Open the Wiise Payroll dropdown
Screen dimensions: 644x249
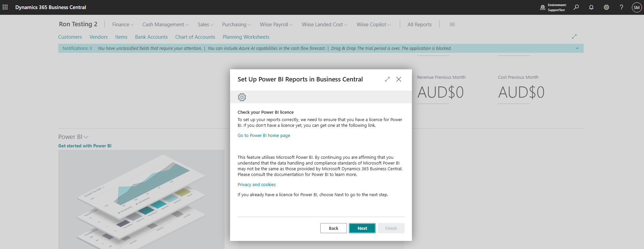276,25
